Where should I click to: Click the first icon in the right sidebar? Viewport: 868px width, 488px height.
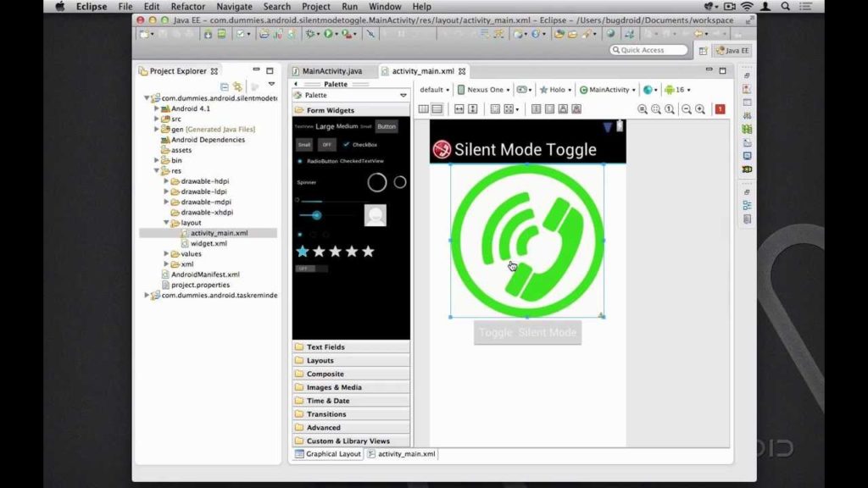coord(747,75)
